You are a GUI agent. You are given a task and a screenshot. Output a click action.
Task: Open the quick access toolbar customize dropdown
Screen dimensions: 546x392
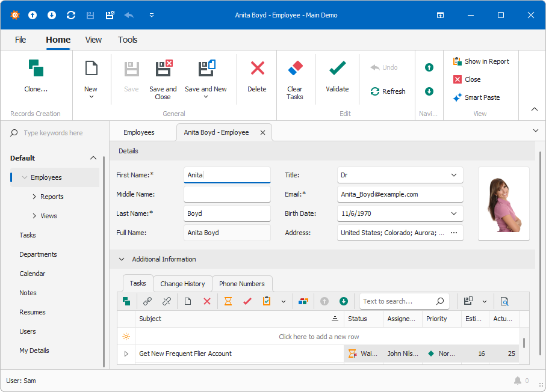point(152,15)
